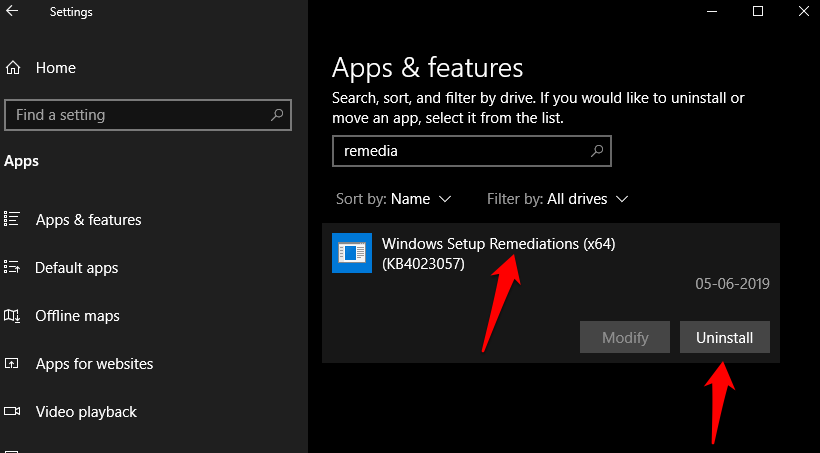The width and height of the screenshot is (820, 453).
Task: Select the Default apps sidebar icon
Action: 13,267
